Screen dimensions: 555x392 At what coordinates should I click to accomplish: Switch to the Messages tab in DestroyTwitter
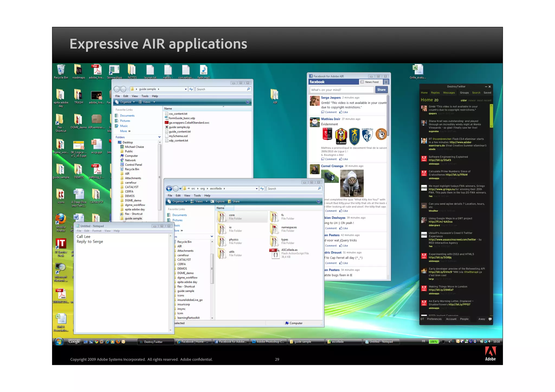(x=449, y=93)
